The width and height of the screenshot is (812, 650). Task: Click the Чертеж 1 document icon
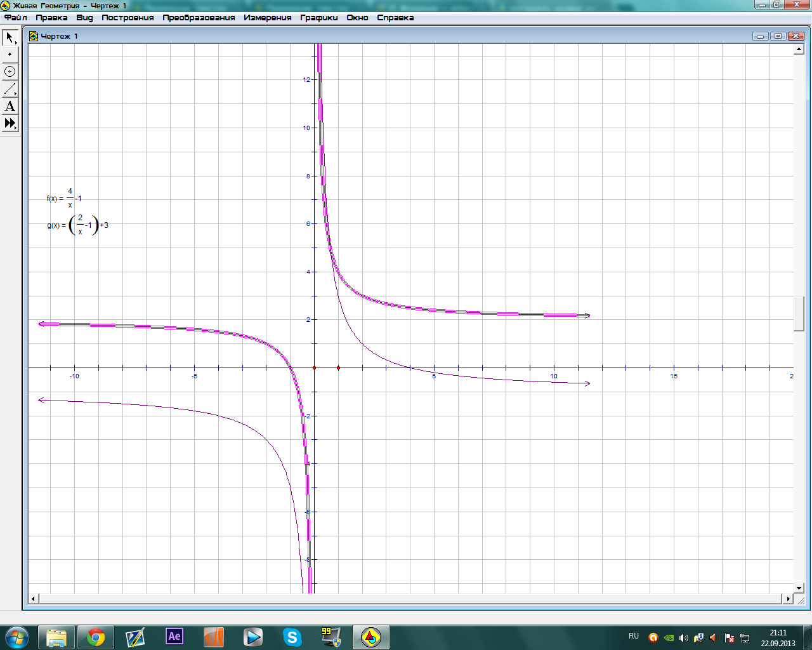point(34,36)
